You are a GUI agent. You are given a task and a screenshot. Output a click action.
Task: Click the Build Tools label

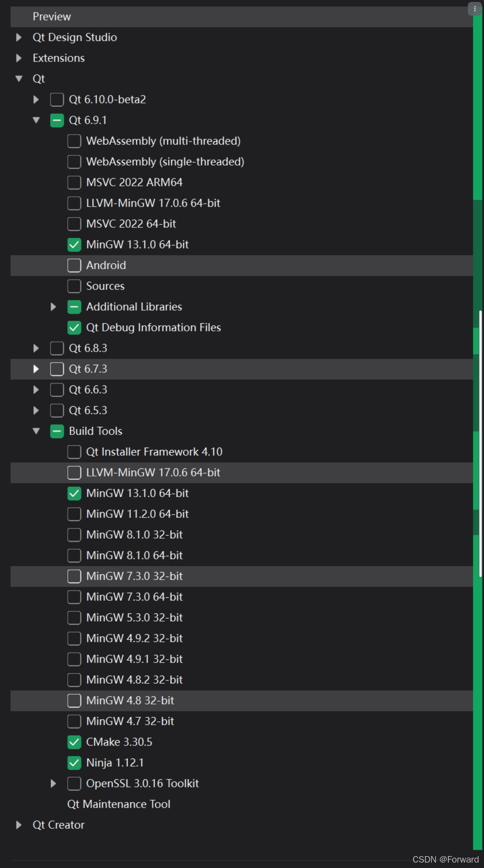[x=95, y=431]
